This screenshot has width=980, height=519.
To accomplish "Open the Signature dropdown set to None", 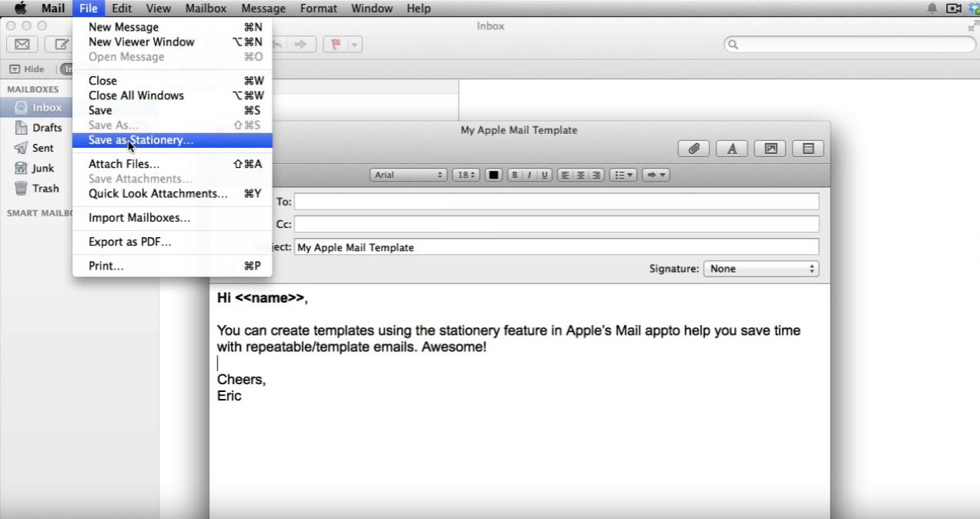I will [761, 269].
